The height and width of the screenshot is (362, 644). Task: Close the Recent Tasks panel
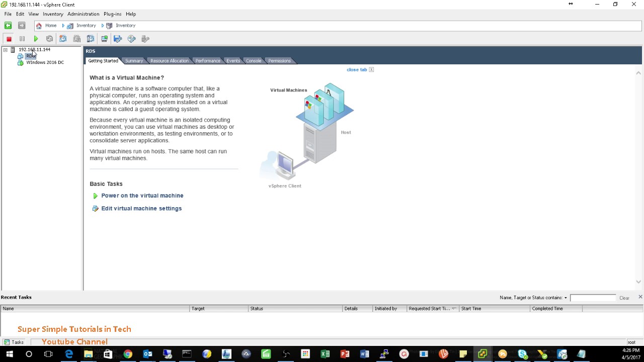(x=640, y=297)
